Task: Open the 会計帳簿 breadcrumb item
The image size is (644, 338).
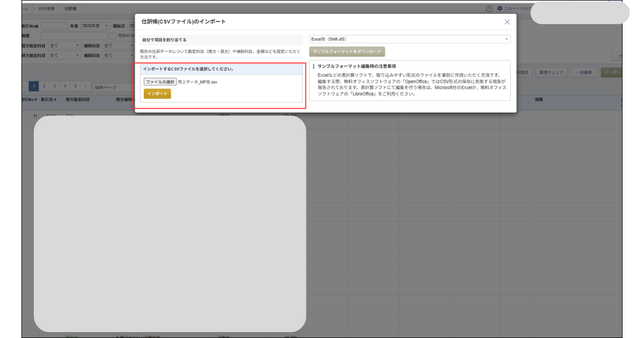Action: click(47, 9)
